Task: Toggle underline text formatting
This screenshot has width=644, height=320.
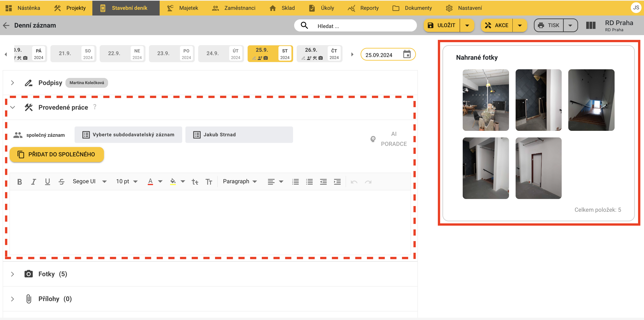Action: point(47,182)
